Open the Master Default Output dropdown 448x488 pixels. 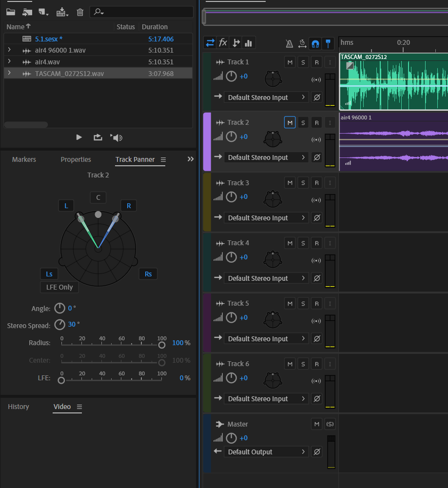pyautogui.click(x=266, y=452)
